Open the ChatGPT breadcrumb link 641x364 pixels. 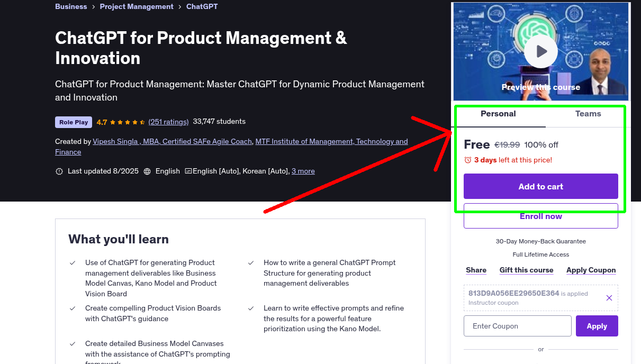coord(202,7)
